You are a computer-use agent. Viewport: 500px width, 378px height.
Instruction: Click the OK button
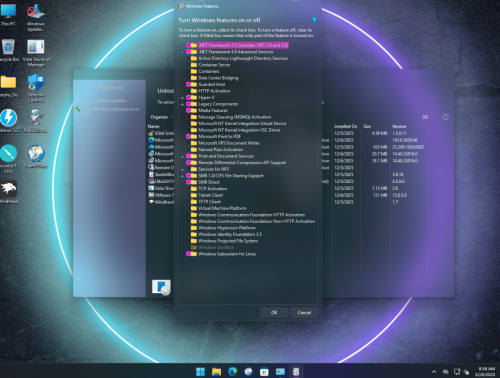[x=274, y=312]
